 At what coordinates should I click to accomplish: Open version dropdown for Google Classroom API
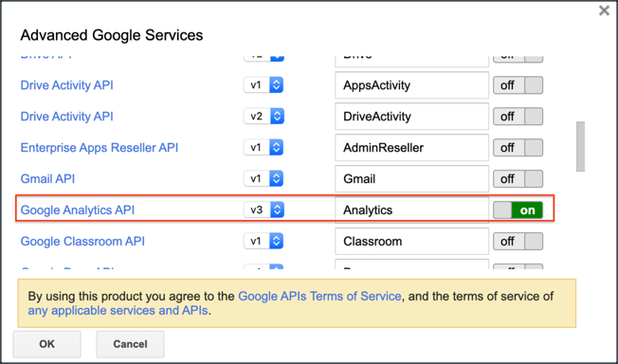pos(264,241)
